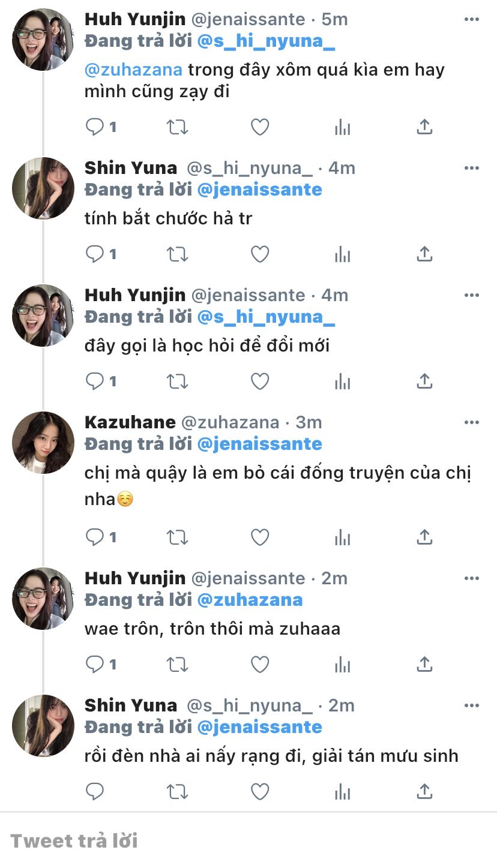Retweet Shin Yuna's "tính bắt chước" tweet
This screenshot has width=497, height=868.
click(x=177, y=254)
